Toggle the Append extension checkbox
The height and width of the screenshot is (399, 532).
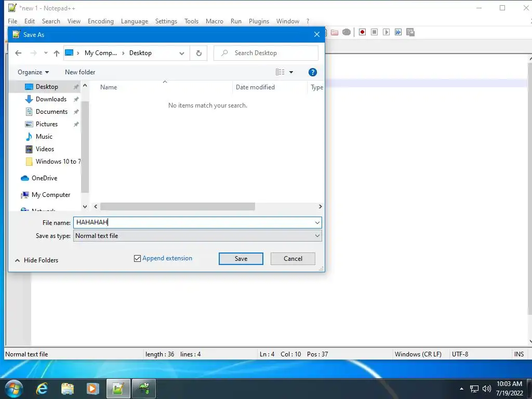(137, 259)
